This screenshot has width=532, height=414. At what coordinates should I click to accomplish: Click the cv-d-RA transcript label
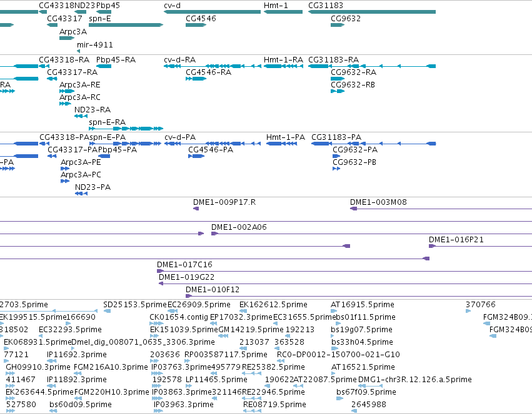[179, 59]
